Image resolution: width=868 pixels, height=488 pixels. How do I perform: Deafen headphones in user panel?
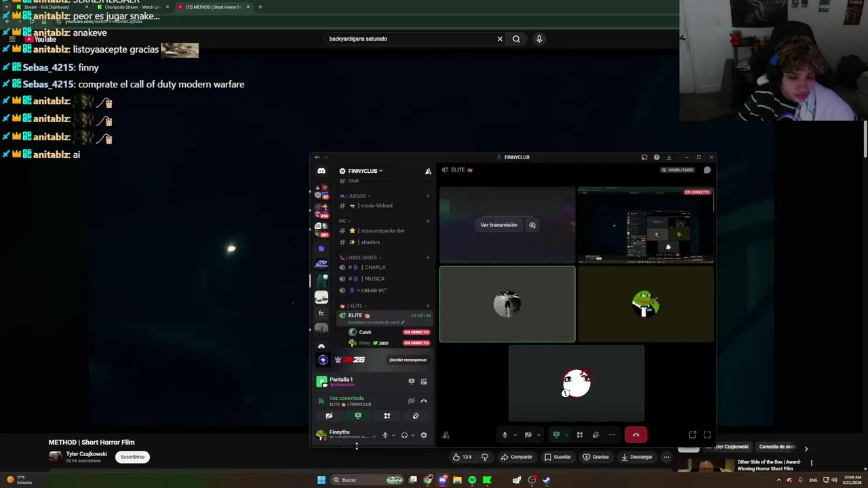[404, 435]
